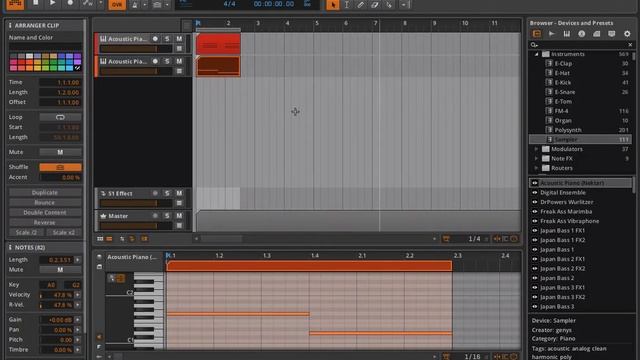Image resolution: width=640 pixels, height=360 pixels.
Task: Click the Double Content button
Action: [x=45, y=212]
